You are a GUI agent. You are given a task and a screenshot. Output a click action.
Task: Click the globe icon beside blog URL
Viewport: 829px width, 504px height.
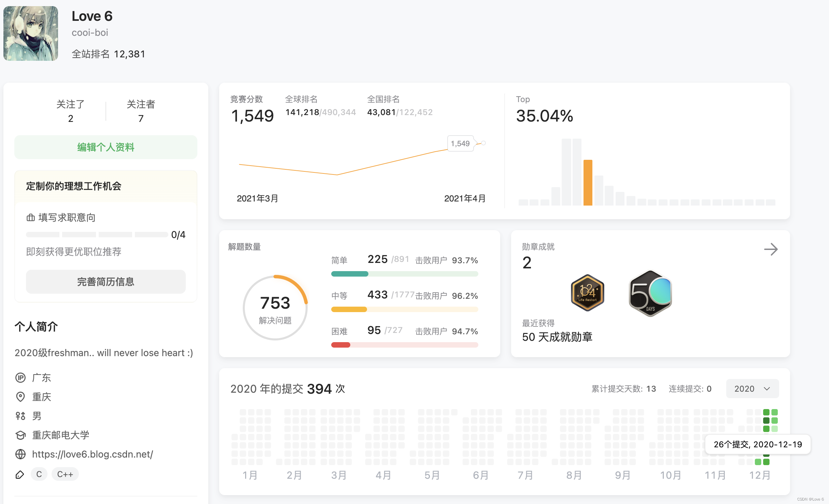(x=20, y=454)
